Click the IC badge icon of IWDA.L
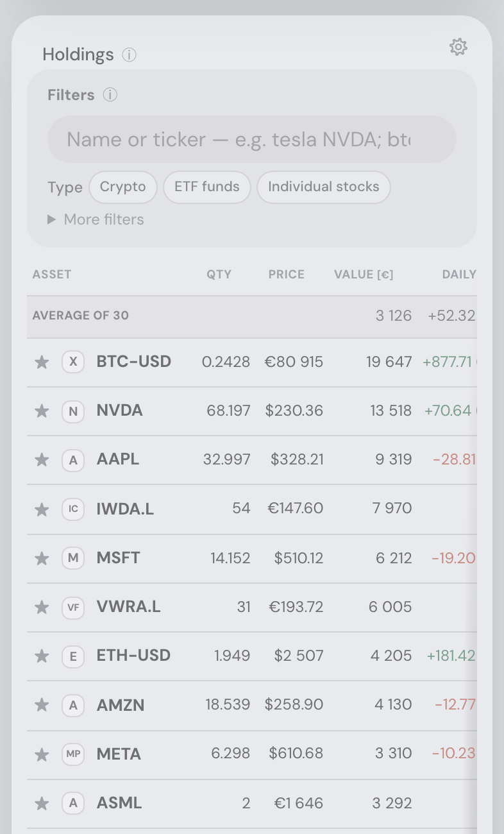504x834 pixels. 73,509
